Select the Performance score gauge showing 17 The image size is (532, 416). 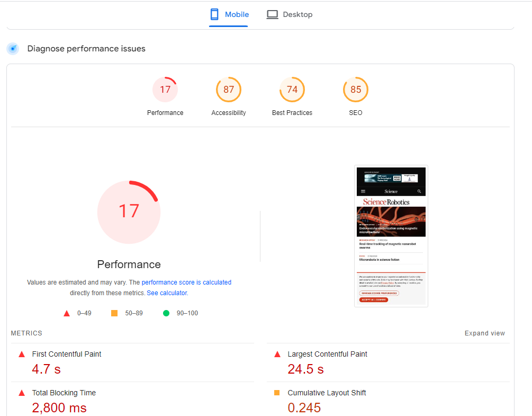165,89
